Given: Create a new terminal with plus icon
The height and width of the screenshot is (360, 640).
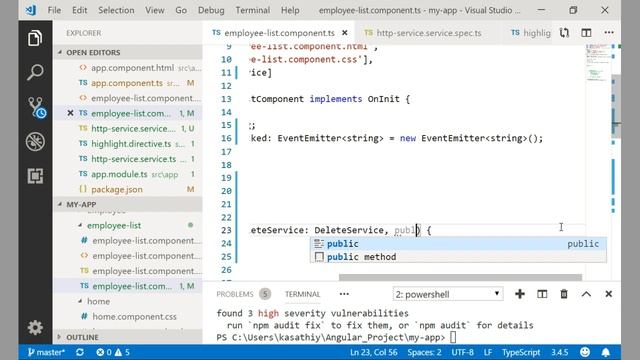Looking at the screenshot, I should (520, 294).
